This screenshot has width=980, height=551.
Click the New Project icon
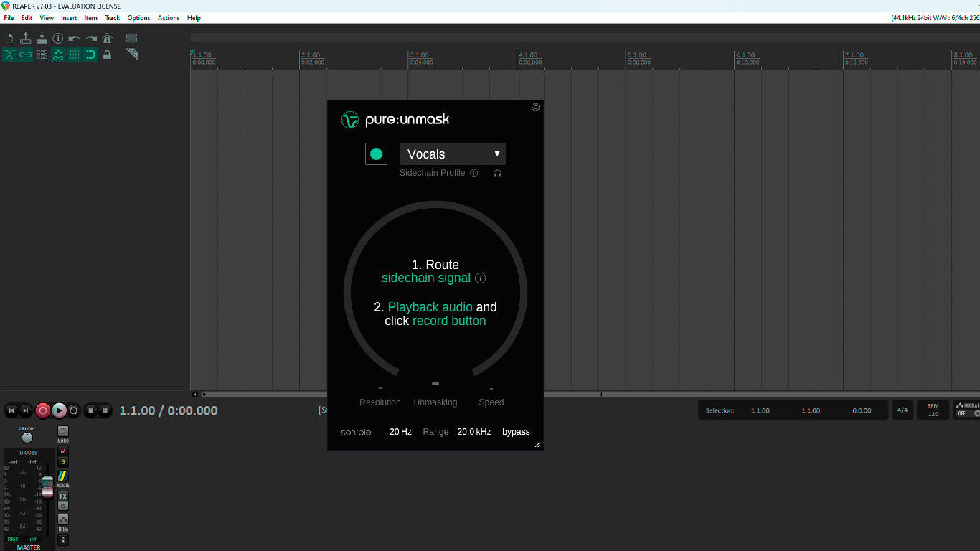coord(9,38)
